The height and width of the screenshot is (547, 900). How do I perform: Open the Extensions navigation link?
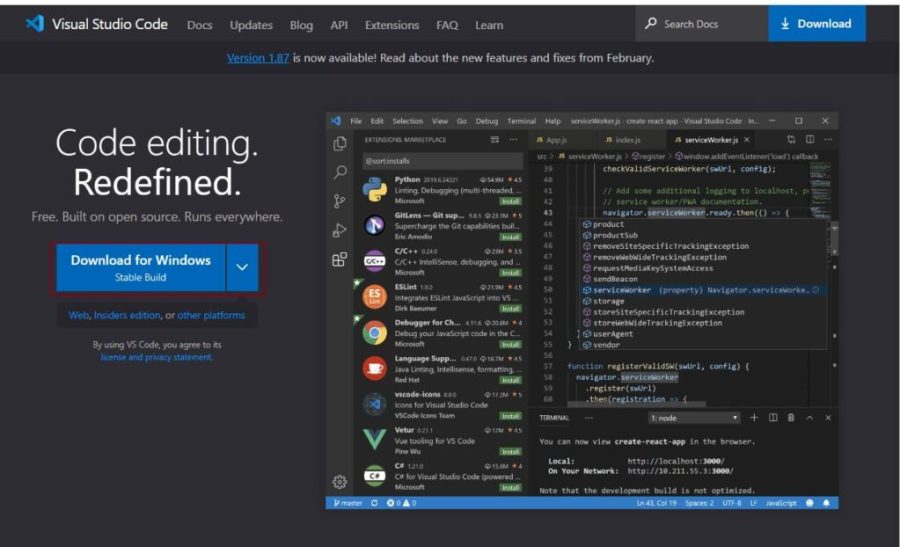392,25
